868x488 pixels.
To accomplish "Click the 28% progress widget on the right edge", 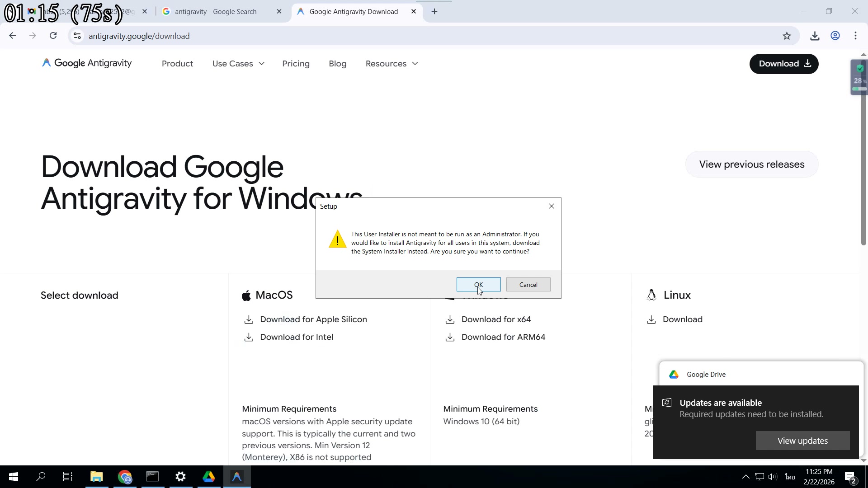I will (x=859, y=77).
